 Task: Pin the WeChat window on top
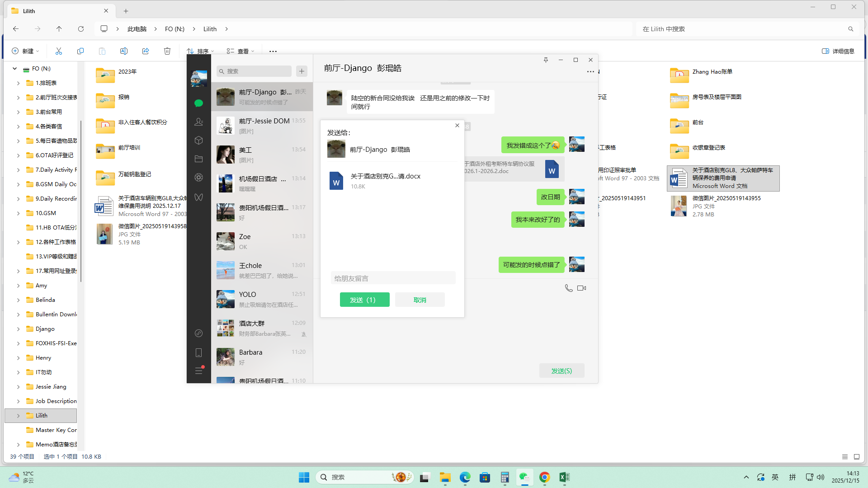pyautogui.click(x=546, y=60)
